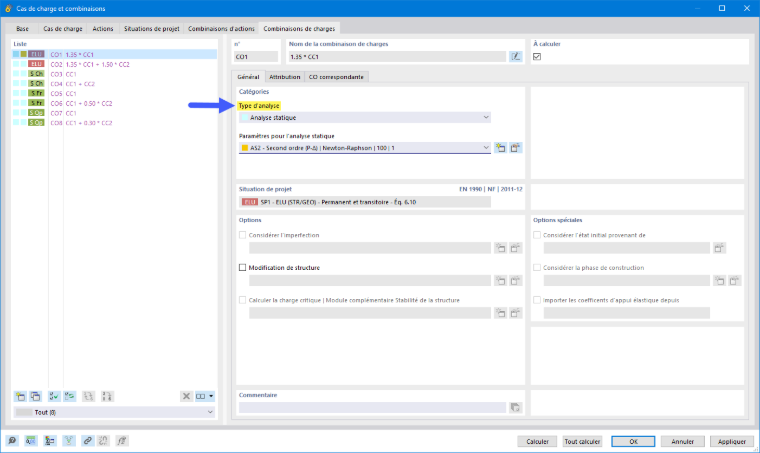This screenshot has width=760, height=453.
Task: Click the Appliquer button
Action: (731, 441)
